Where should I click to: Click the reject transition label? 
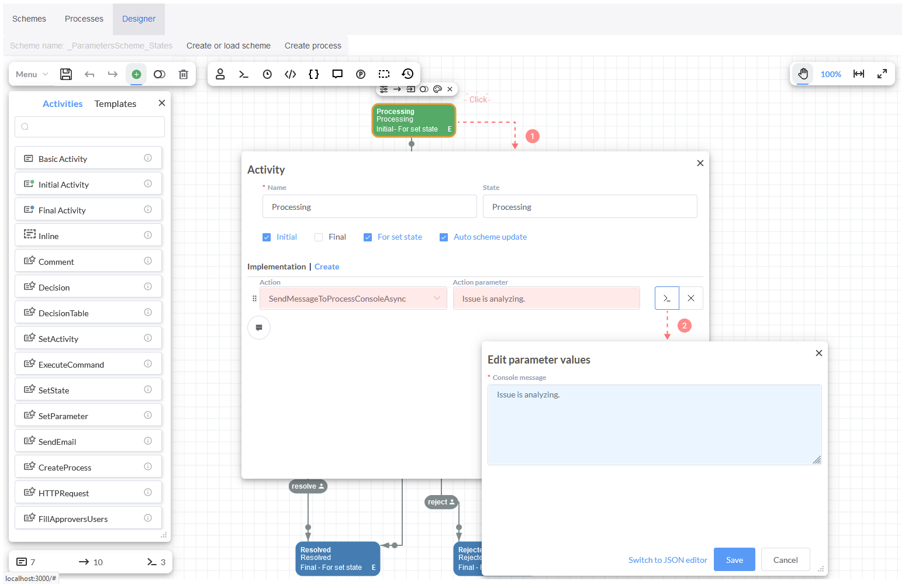(441, 502)
